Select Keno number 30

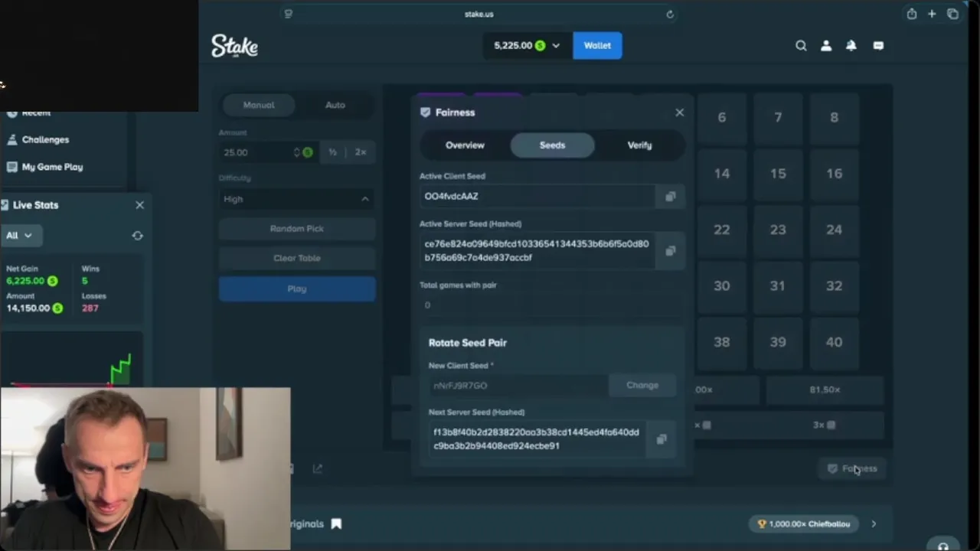[722, 285]
